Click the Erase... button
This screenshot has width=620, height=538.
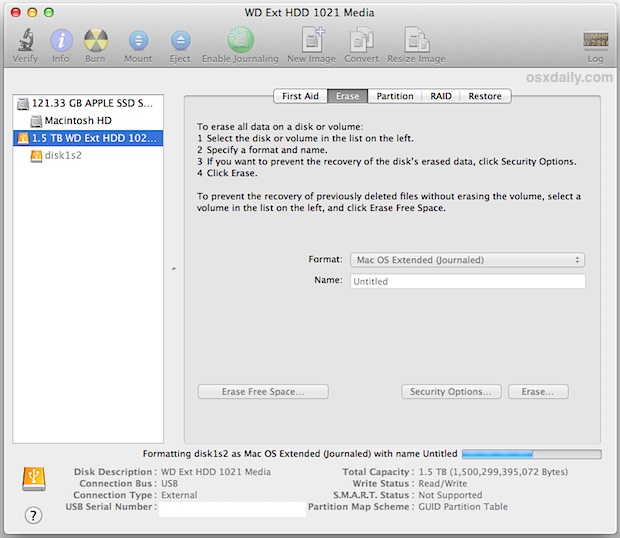coord(538,392)
